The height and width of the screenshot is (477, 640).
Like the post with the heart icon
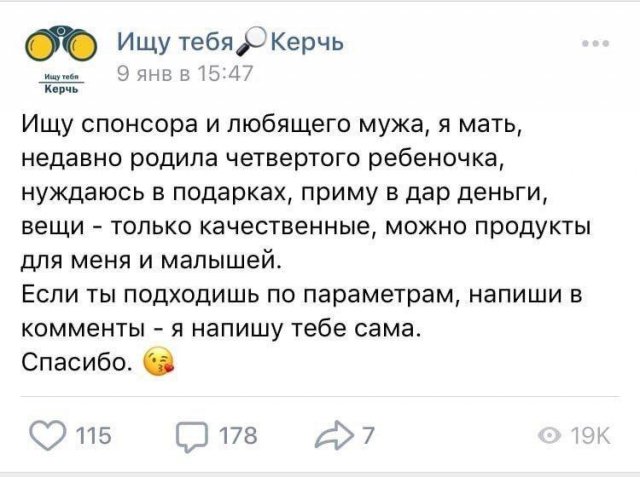point(46,435)
